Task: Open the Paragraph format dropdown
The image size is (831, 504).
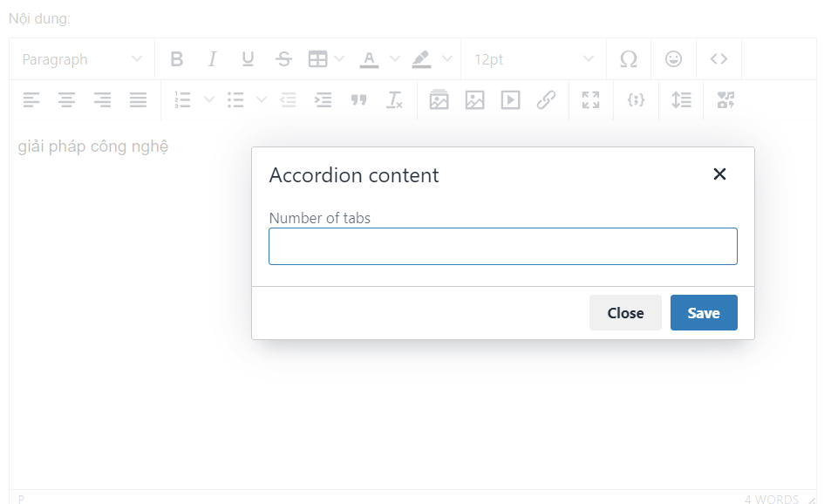Action: point(82,59)
